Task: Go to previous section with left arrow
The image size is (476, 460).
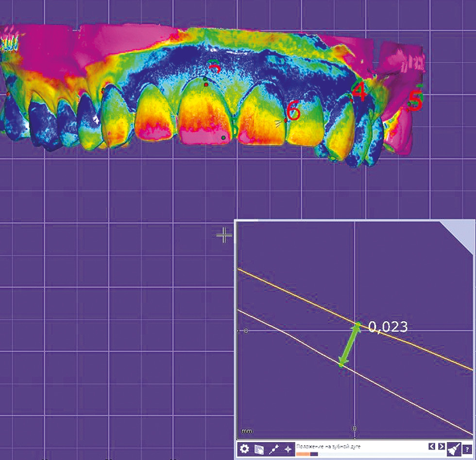Action: coord(431,446)
